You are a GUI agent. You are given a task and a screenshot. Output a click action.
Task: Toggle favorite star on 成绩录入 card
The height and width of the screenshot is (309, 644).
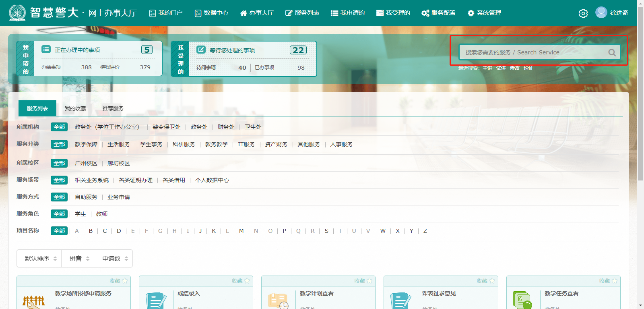pos(247,281)
